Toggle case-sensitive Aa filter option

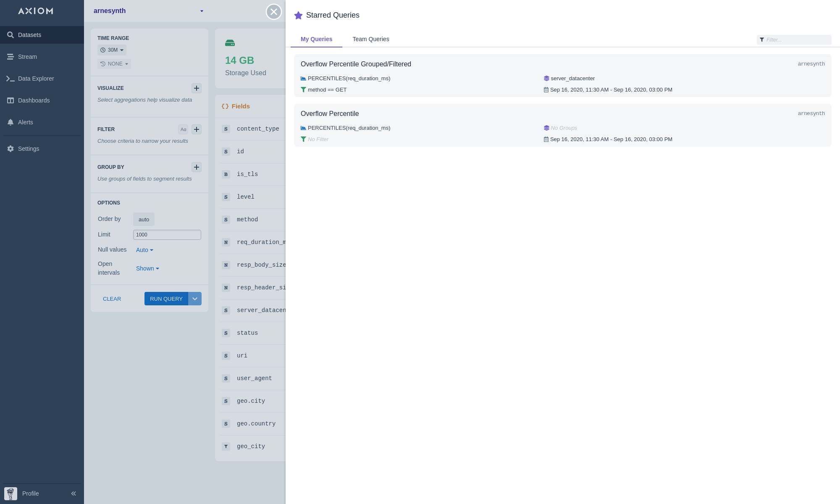(x=183, y=129)
